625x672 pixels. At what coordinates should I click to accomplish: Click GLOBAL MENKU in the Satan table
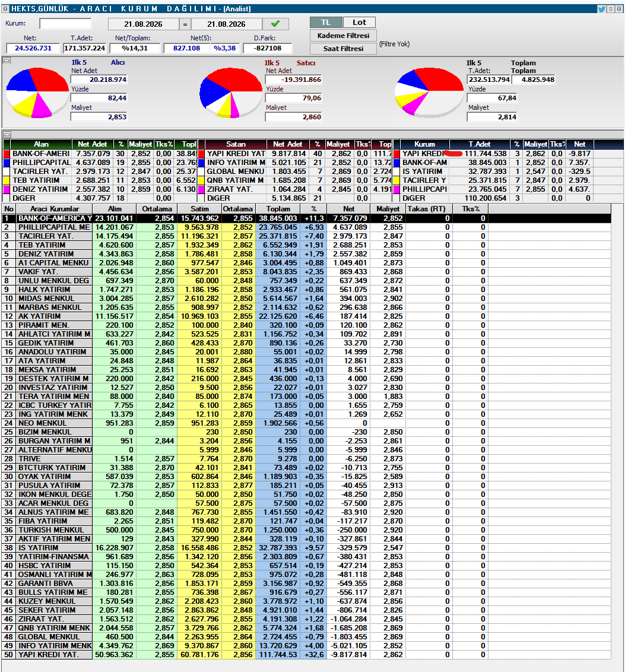(236, 172)
